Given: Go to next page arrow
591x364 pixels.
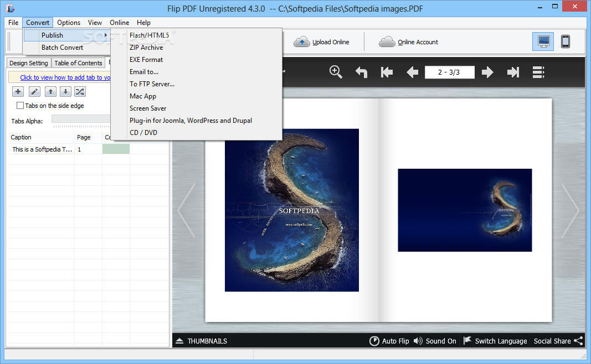Looking at the screenshot, I should point(487,72).
